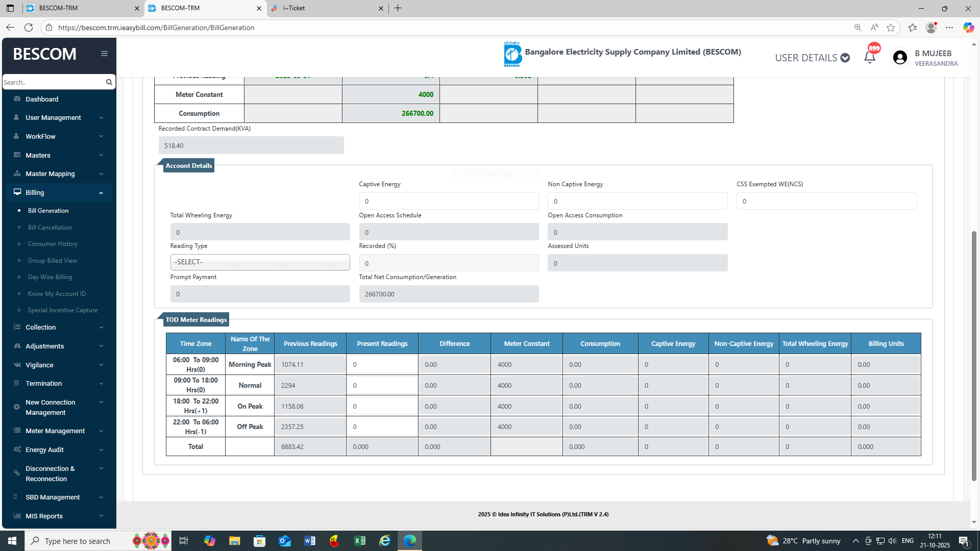
Task: Open Excel from the taskbar
Action: (x=360, y=541)
